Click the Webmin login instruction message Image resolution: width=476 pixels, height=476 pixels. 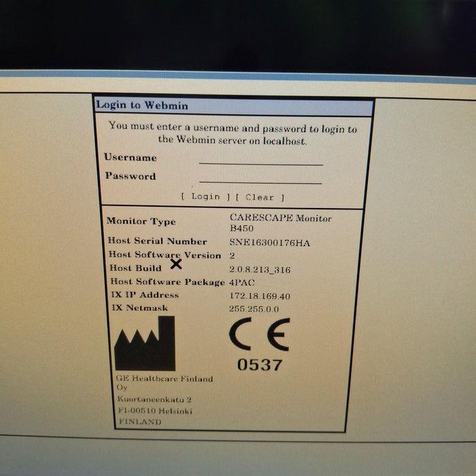(233, 133)
